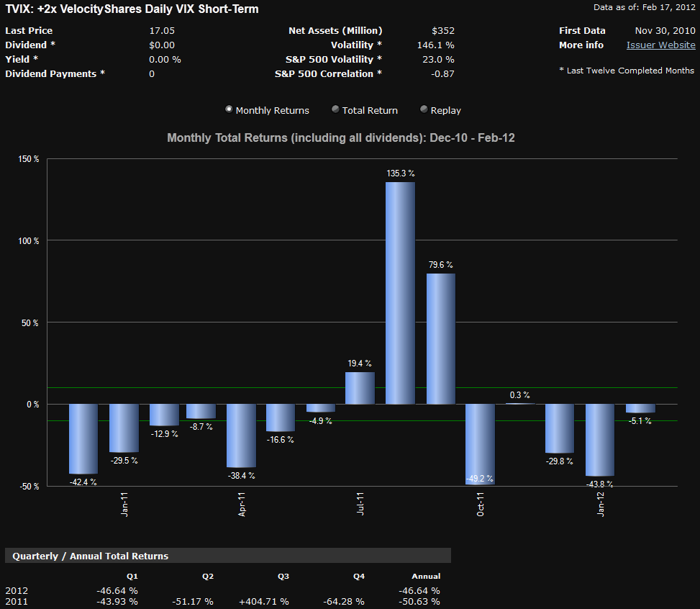Click the Annual column header
Viewport: 700px width, 609px height.
(x=426, y=577)
